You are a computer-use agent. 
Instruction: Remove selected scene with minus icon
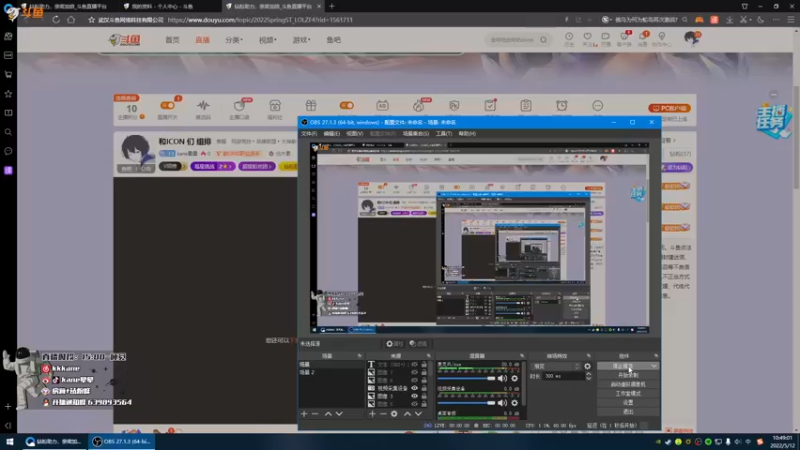click(315, 414)
